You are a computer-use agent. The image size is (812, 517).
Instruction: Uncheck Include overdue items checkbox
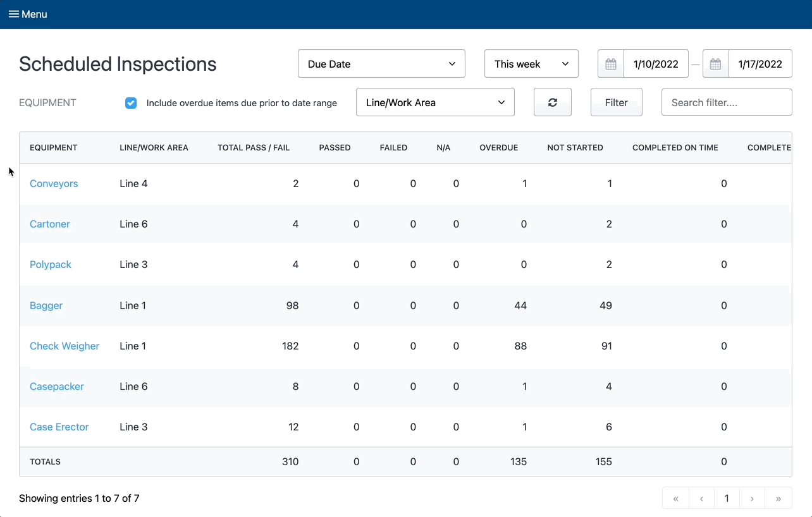(x=131, y=103)
